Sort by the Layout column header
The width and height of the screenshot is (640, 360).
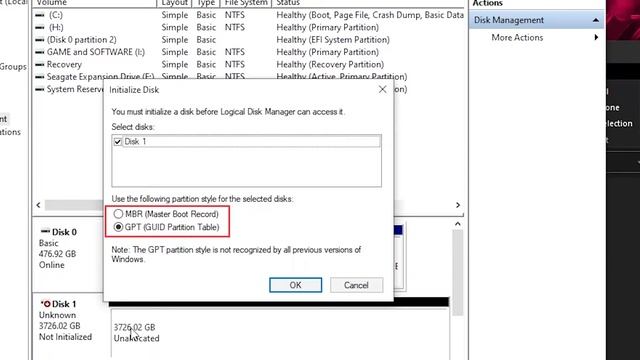pos(174,3)
